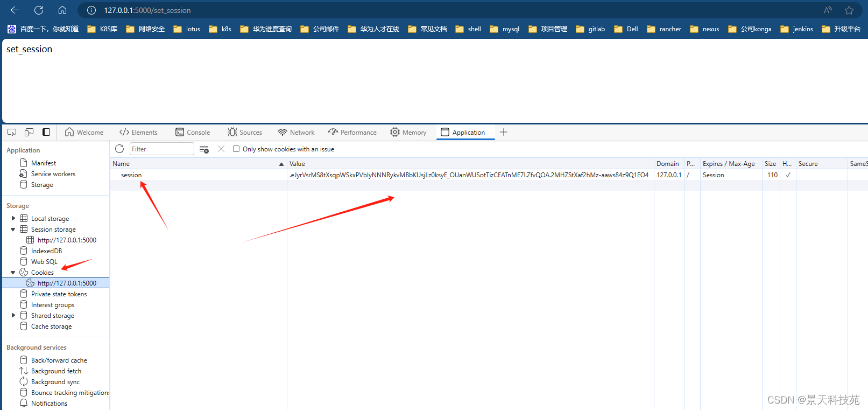868x410 pixels.
Task: Open rancher bookmark folder
Action: 664,29
